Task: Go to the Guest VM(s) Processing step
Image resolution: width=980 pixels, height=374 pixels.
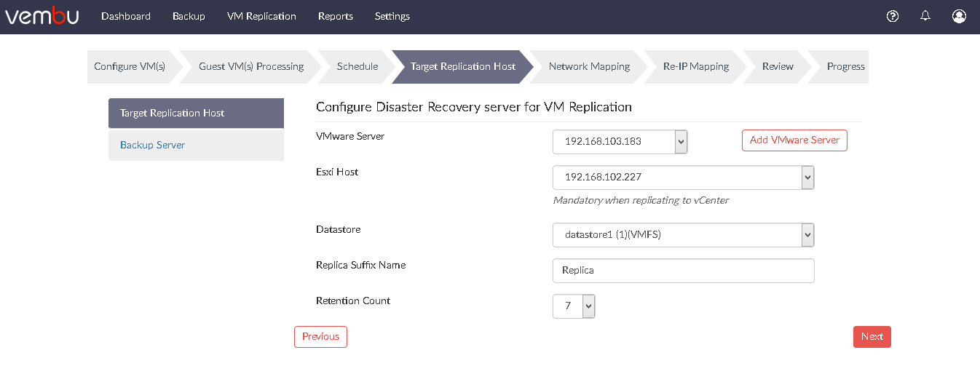Action: (251, 66)
